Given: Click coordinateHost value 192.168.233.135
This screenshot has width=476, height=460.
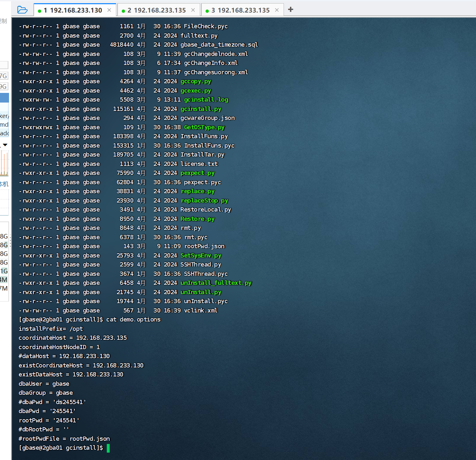Looking at the screenshot, I should point(101,338).
